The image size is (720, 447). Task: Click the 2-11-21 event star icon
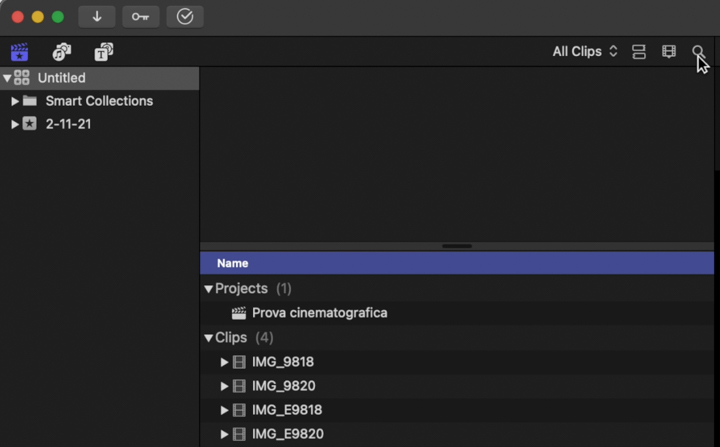[x=29, y=124]
